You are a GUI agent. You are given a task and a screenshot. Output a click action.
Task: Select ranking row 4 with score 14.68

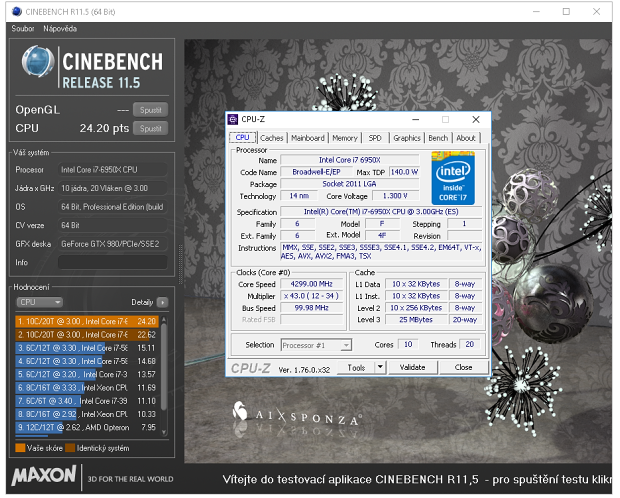(x=87, y=361)
